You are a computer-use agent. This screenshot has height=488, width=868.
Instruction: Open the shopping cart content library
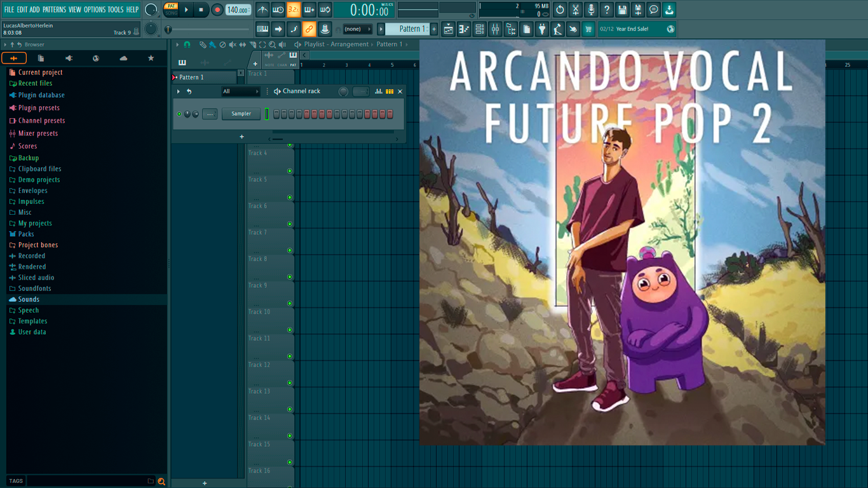point(588,29)
